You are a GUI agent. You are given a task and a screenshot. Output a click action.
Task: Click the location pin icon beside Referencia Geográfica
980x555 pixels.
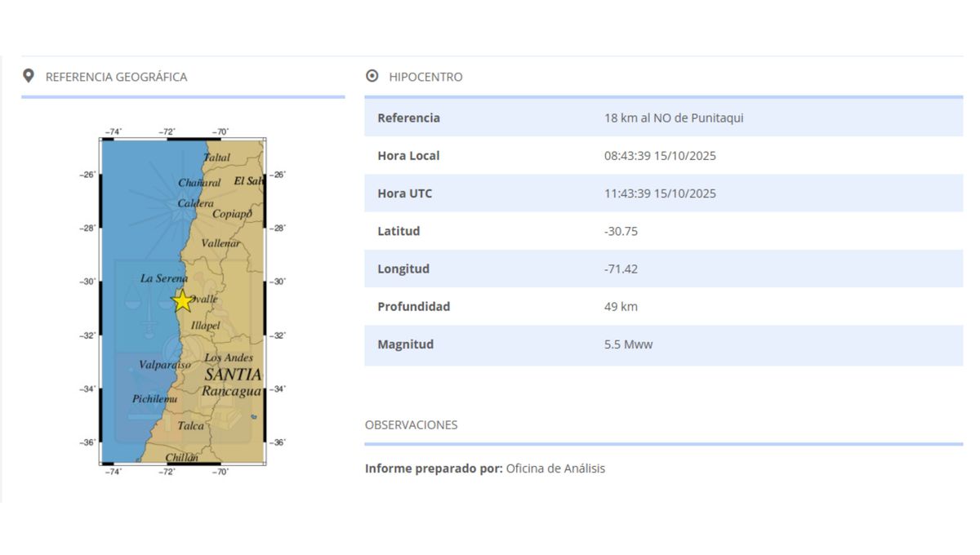[x=29, y=76]
